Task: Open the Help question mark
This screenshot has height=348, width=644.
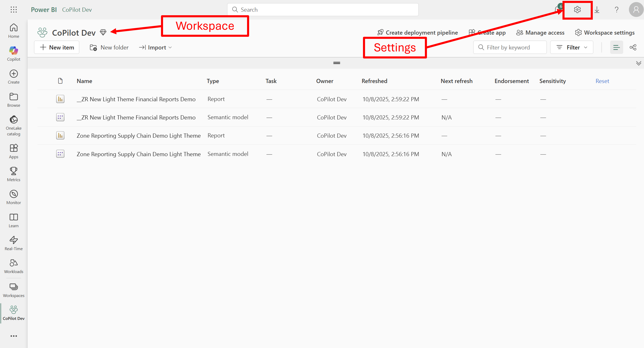Action: (x=616, y=10)
